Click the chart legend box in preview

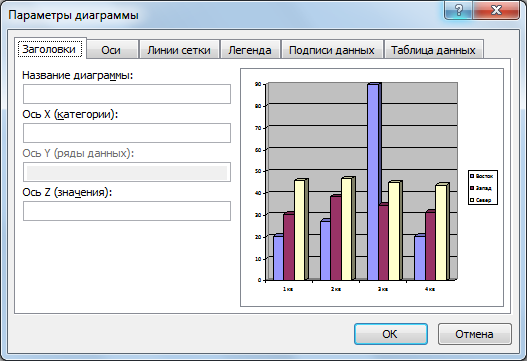pyautogui.click(x=483, y=188)
